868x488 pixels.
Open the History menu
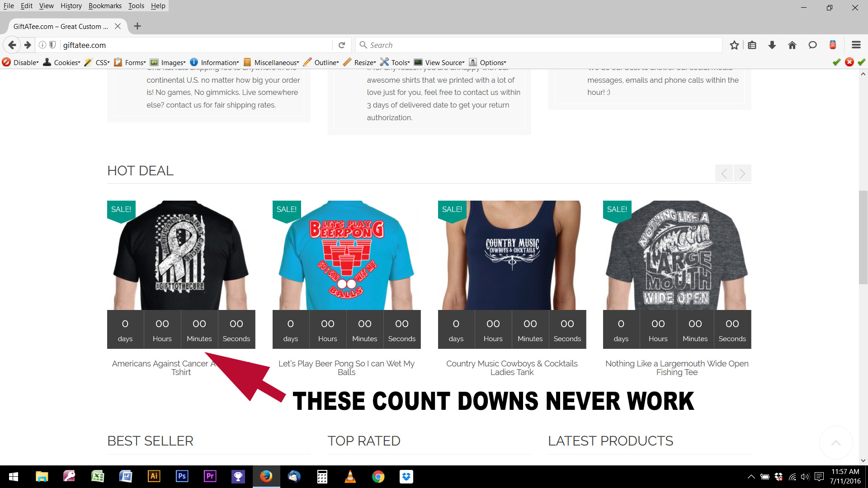71,6
